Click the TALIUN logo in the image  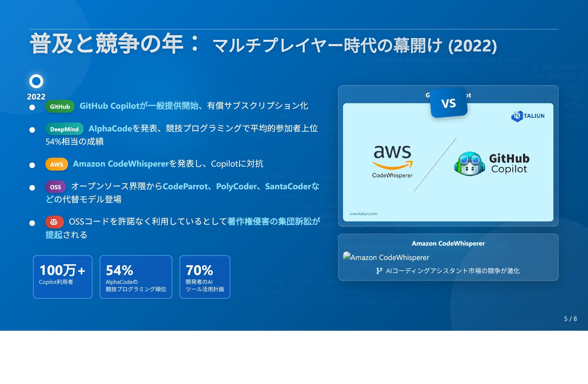(x=528, y=116)
